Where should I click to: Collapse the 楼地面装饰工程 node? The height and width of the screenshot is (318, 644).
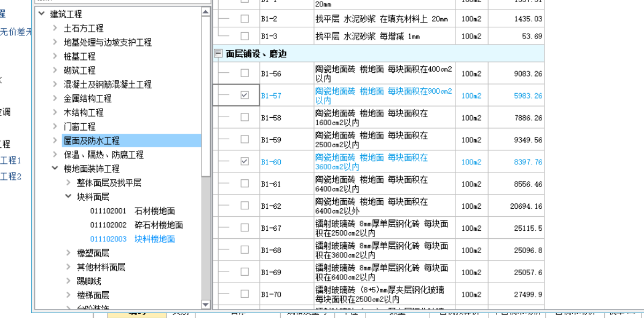tap(55, 168)
